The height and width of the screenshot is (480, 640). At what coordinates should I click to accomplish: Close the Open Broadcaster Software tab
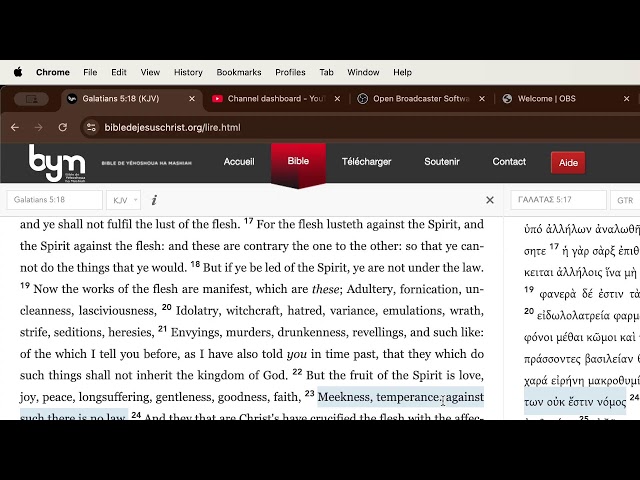482,99
